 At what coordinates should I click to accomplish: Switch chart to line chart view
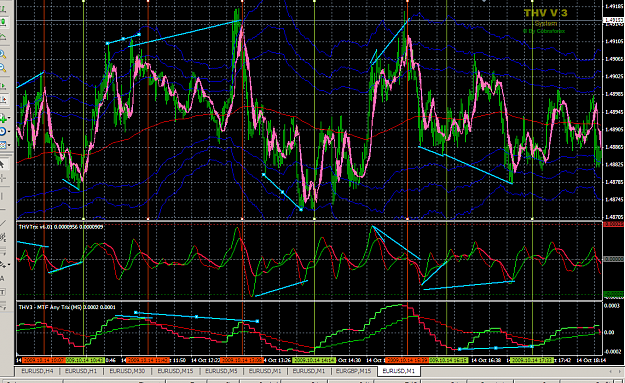pyautogui.click(x=3, y=37)
